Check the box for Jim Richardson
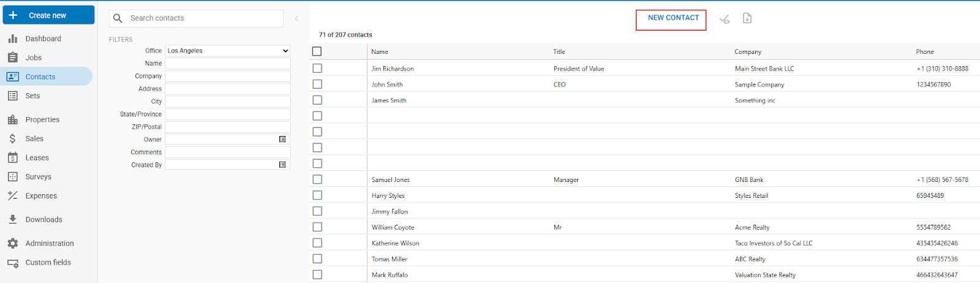This screenshot has width=980, height=283. click(317, 69)
